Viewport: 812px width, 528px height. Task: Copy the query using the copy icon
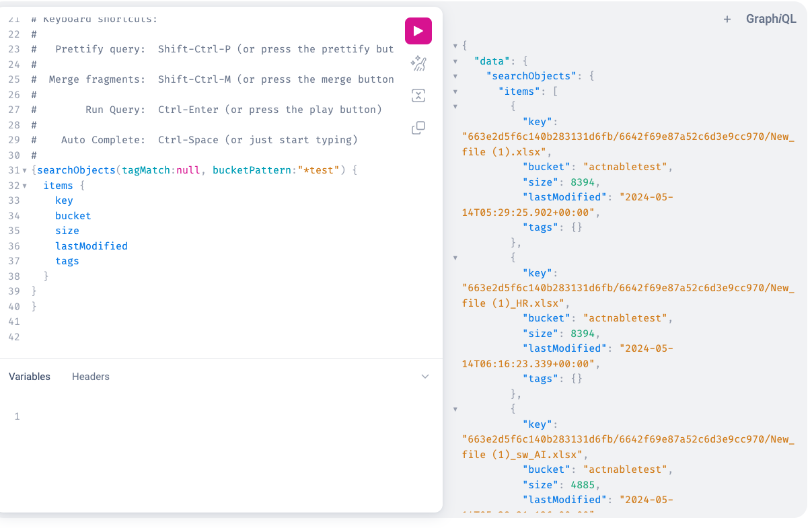[418, 128]
